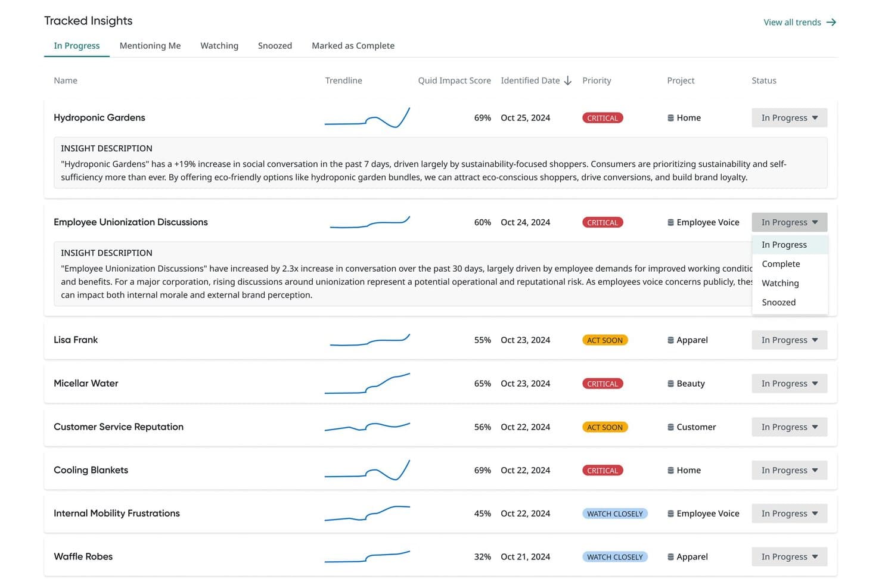Click the sort arrow next to Identified Date
The height and width of the screenshot is (588, 882).
point(568,80)
